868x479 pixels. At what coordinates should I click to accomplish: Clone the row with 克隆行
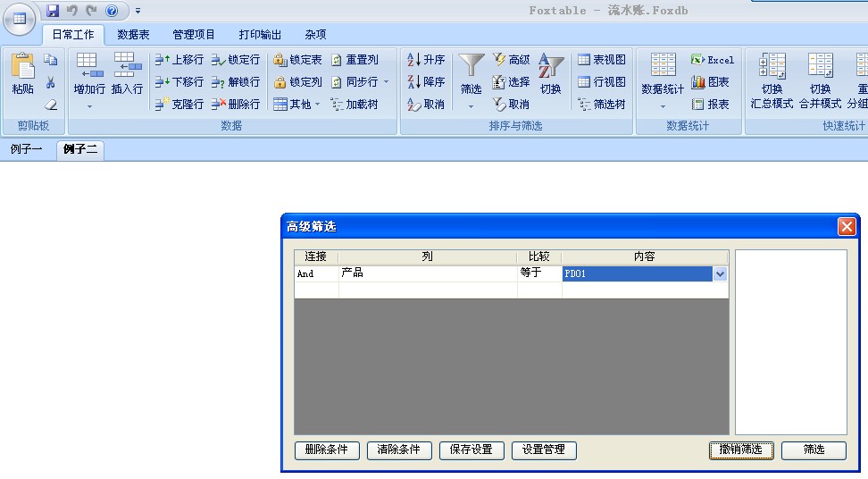coord(179,104)
